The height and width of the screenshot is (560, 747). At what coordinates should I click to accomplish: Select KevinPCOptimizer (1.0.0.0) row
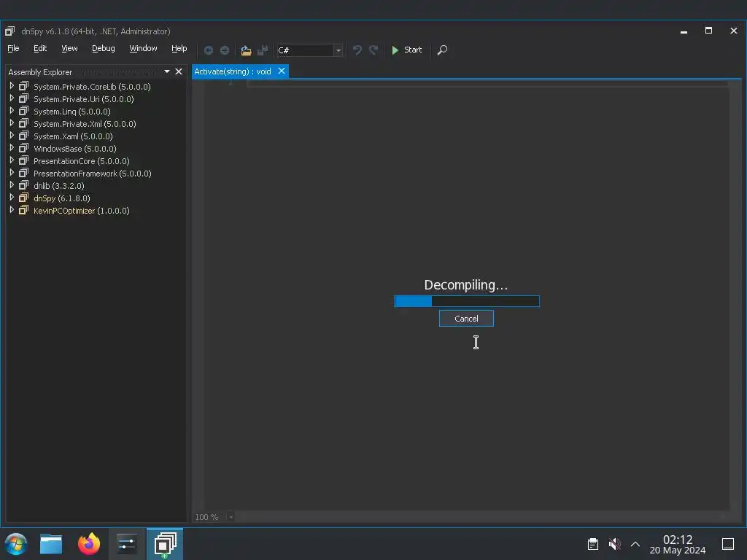coord(82,211)
